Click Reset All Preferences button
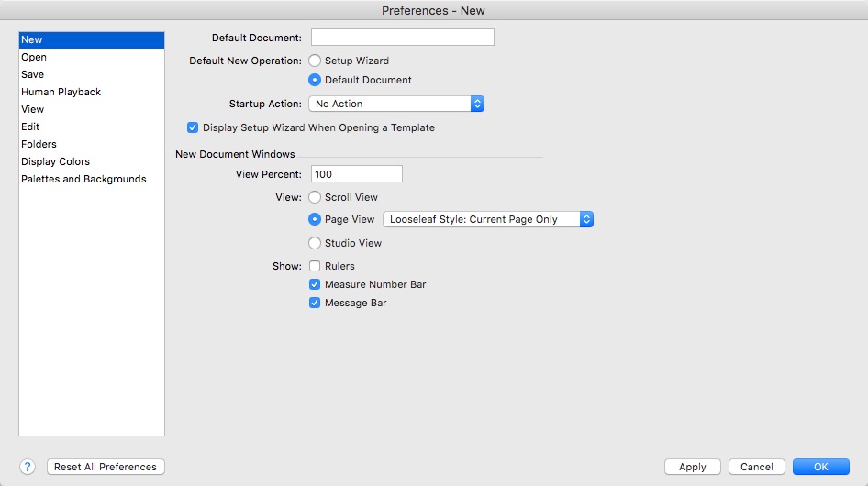This screenshot has height=486, width=868. 106,467
